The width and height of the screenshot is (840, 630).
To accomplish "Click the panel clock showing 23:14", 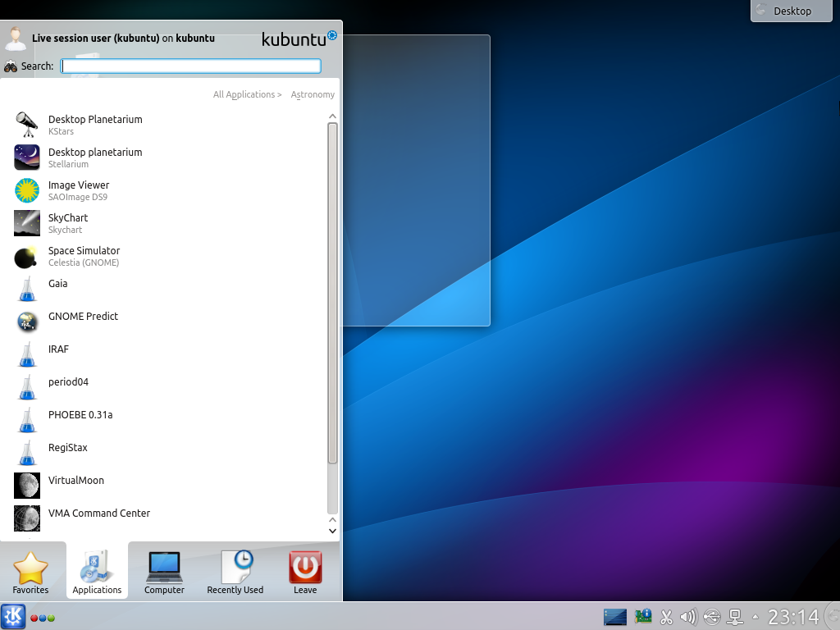I will (x=793, y=617).
